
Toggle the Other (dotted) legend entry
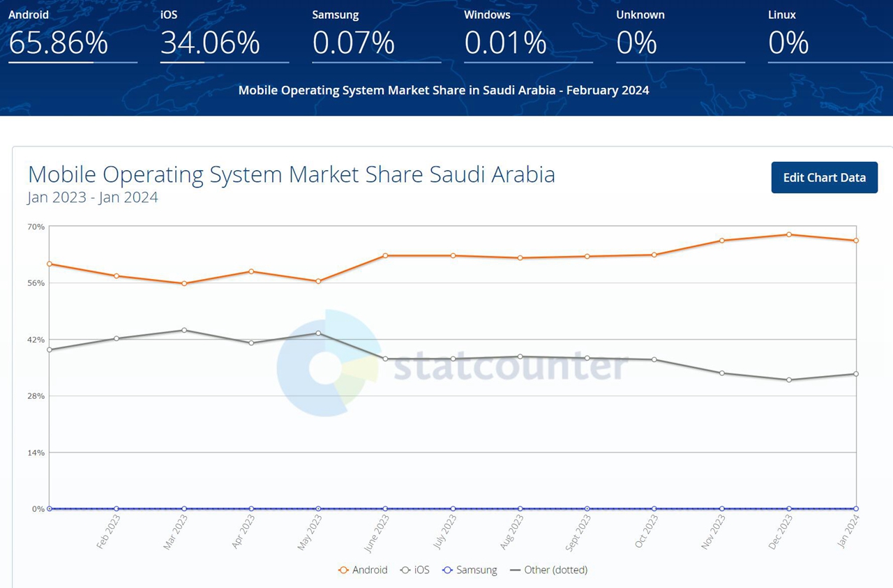click(x=549, y=570)
